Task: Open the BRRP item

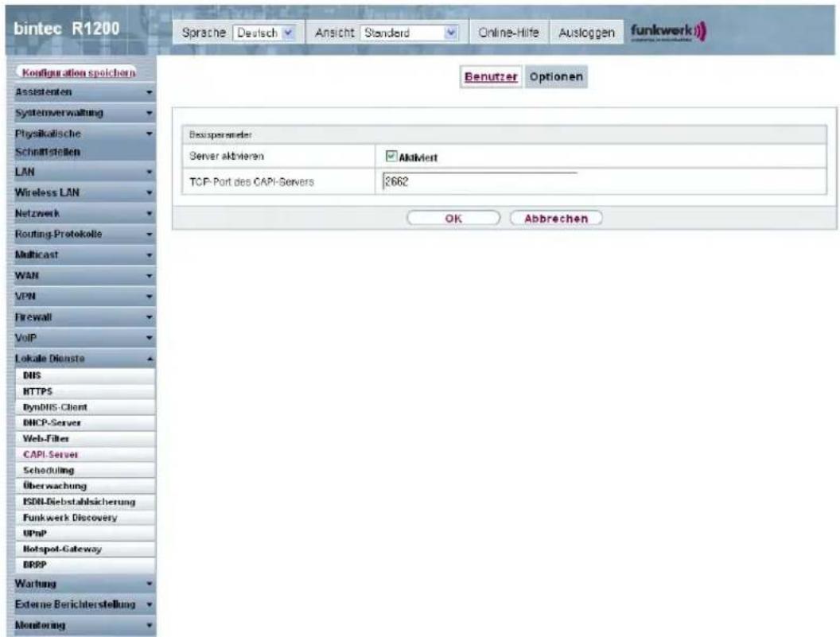Action: 86,565
